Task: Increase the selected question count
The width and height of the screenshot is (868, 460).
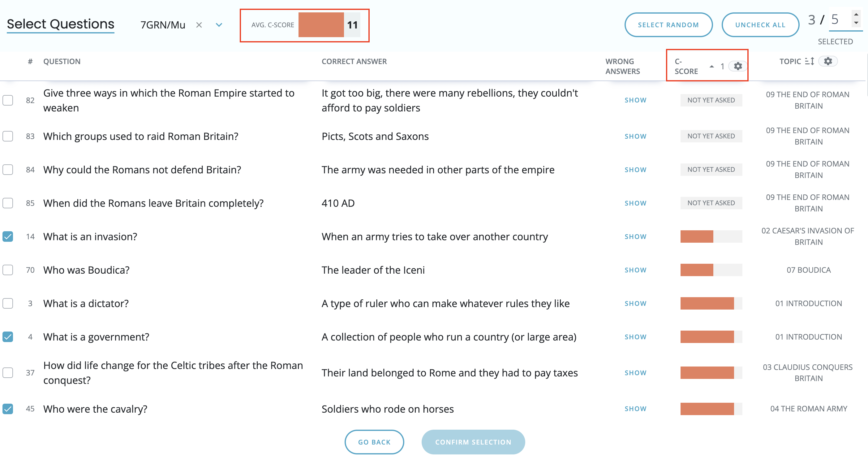Action: pos(856,15)
